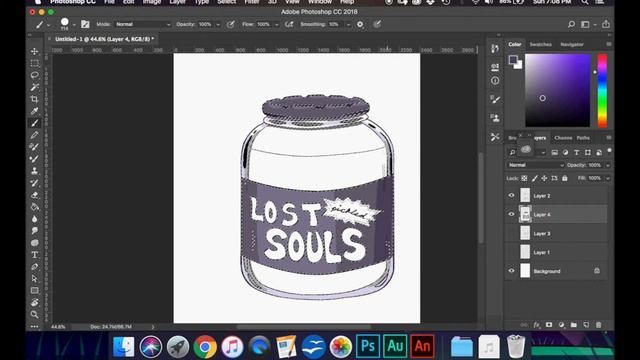This screenshot has width=640, height=360.
Task: Open the crossed-tools panel icon in side strip
Action: click(x=495, y=137)
